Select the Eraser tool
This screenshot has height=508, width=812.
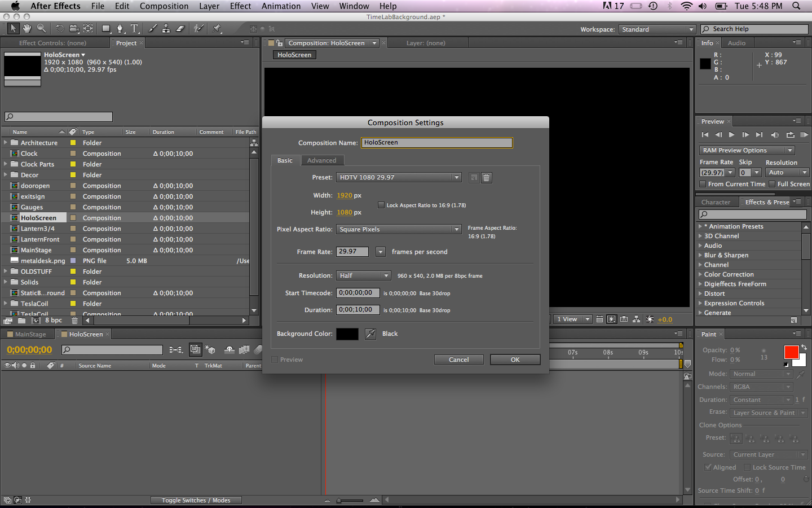180,29
